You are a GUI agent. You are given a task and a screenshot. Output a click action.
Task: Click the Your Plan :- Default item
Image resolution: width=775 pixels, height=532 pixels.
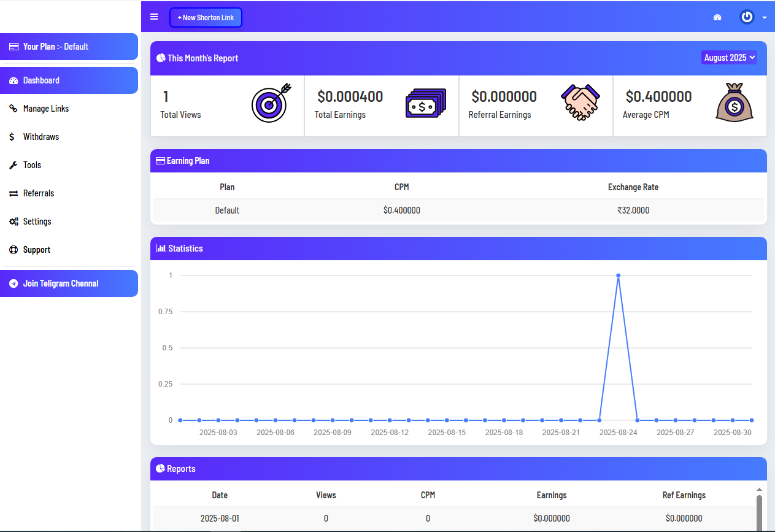tap(69, 47)
